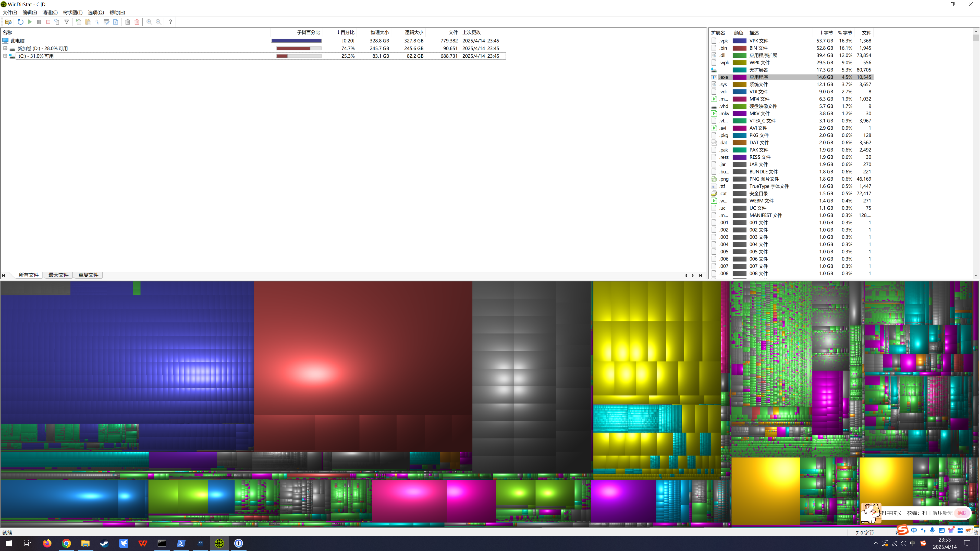Expand the (C:) drive tree node
Image resolution: width=980 pixels, height=551 pixels.
tap(5, 56)
